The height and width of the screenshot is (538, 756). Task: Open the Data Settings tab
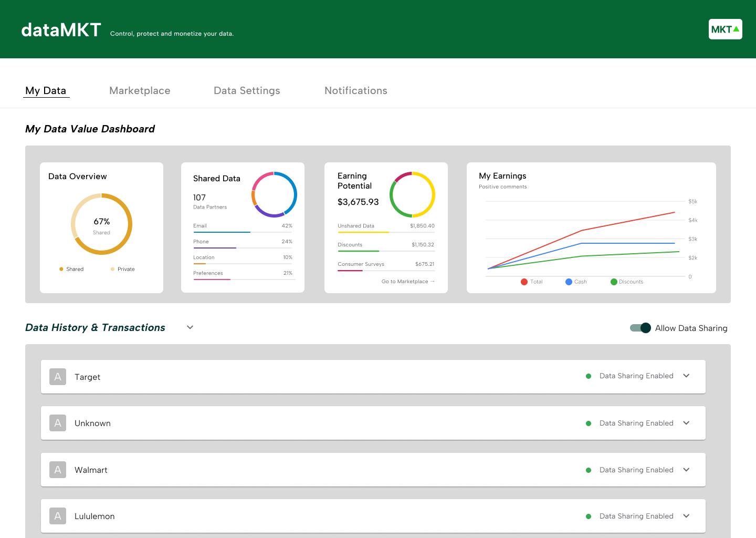[x=247, y=90]
